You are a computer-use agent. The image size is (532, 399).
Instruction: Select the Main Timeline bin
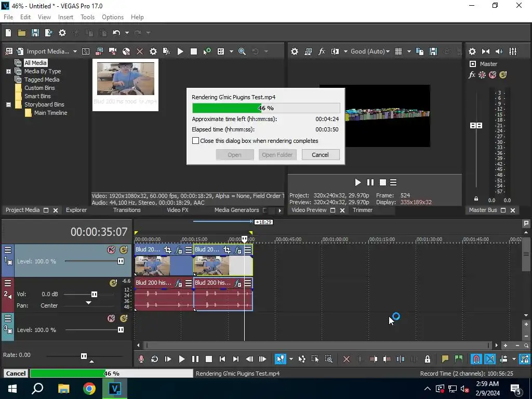[x=50, y=113]
